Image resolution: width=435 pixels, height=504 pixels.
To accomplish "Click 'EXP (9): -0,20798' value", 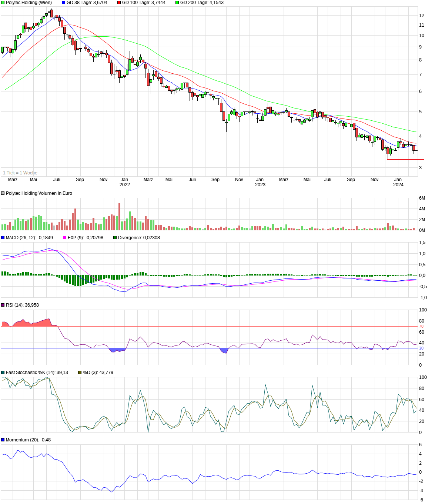I will click(86, 238).
